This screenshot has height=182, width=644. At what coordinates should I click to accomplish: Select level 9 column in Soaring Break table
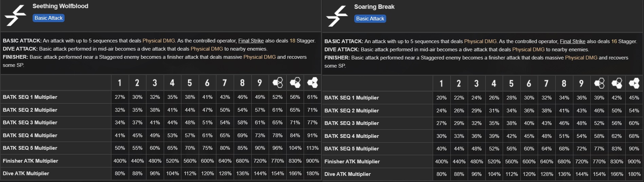(582, 84)
